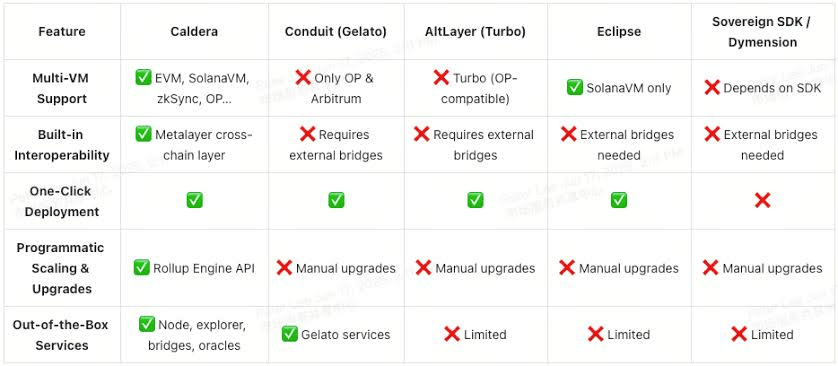Click the "Caldera" column header
Image resolution: width=838 pixels, height=366 pixels.
(194, 32)
